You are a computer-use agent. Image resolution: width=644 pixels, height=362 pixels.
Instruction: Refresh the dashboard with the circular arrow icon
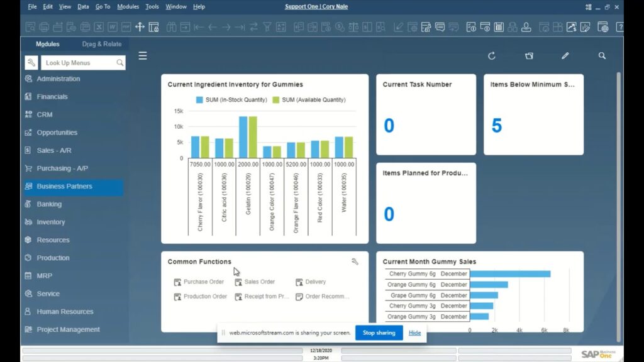point(492,56)
